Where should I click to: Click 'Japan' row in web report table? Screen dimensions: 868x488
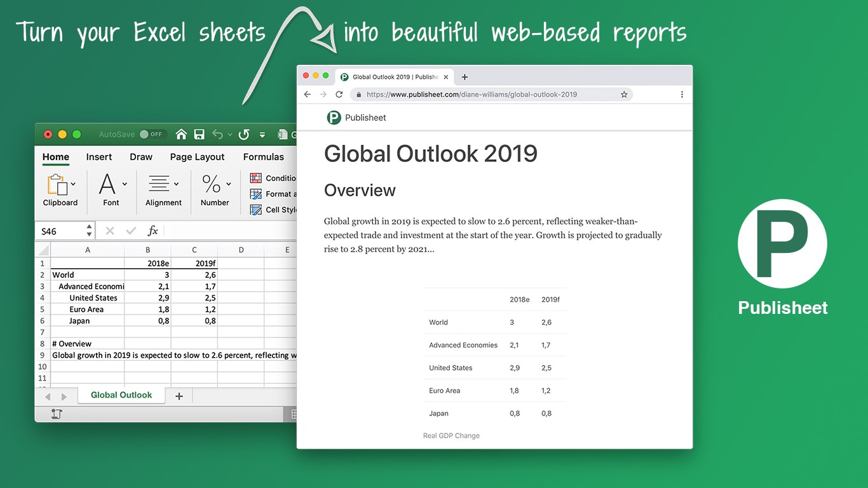(x=494, y=413)
